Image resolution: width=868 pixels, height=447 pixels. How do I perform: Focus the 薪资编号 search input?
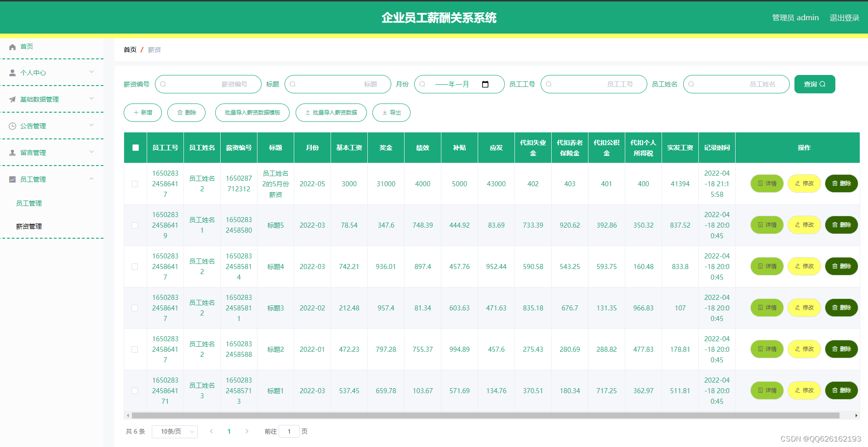(208, 84)
